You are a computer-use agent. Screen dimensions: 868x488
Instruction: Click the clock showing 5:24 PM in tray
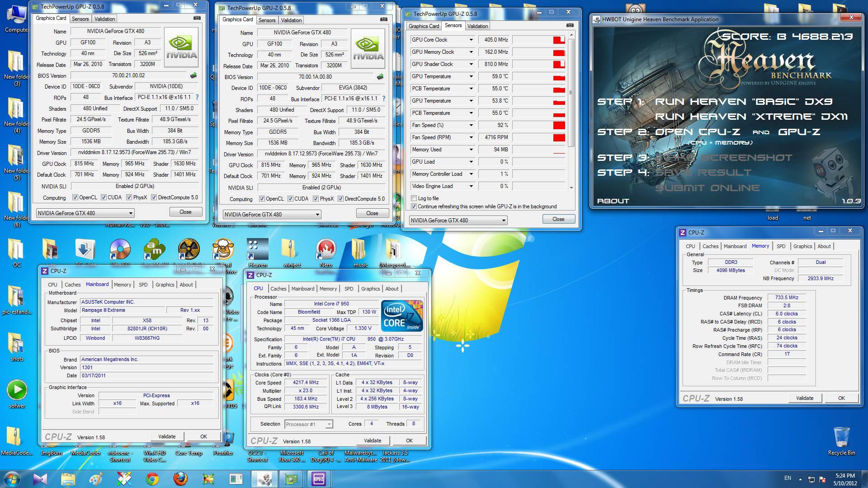coord(844,475)
